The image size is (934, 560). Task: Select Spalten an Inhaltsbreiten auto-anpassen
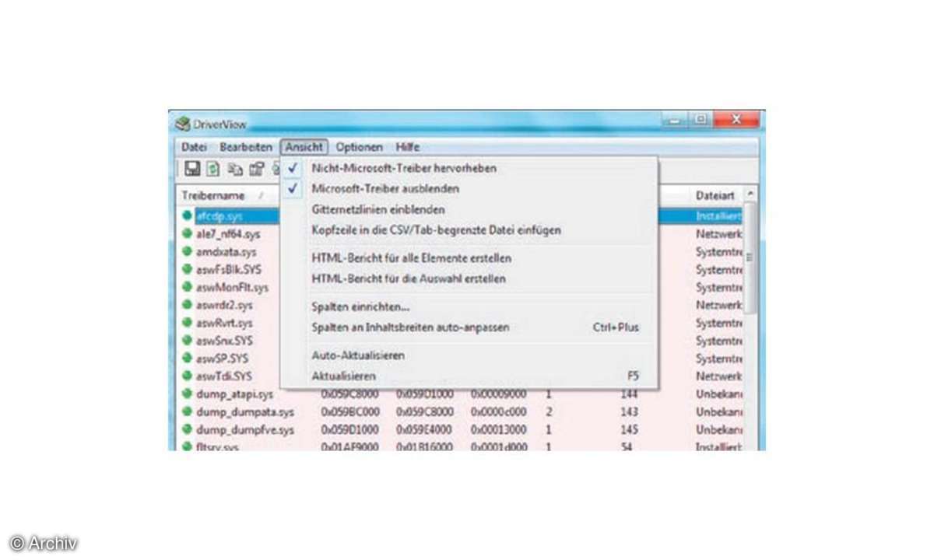point(469,327)
